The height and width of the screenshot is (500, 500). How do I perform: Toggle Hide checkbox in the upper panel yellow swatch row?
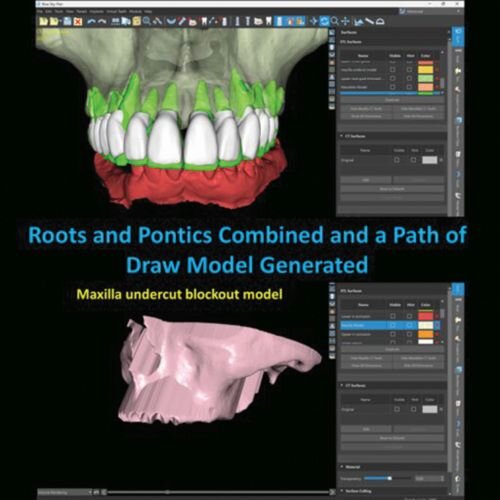click(x=409, y=70)
